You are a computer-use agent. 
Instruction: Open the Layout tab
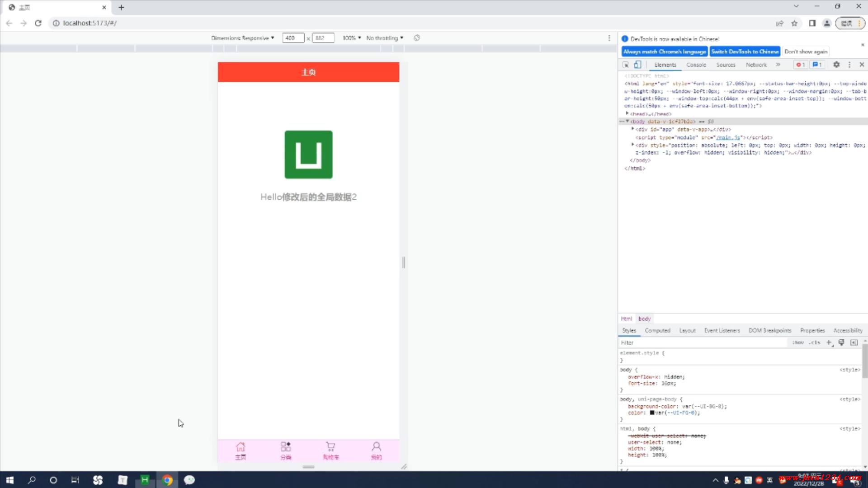[x=687, y=331]
